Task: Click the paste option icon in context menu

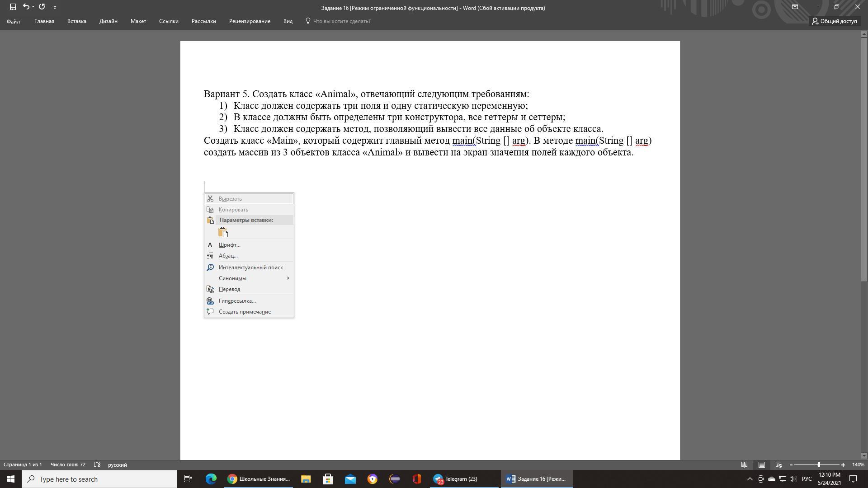Action: [x=223, y=232]
